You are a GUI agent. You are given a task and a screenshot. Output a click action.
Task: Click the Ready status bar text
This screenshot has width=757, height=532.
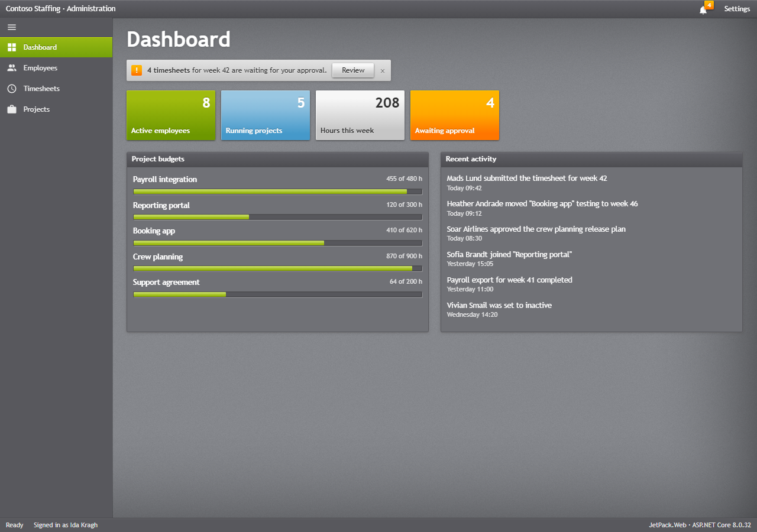[15, 525]
